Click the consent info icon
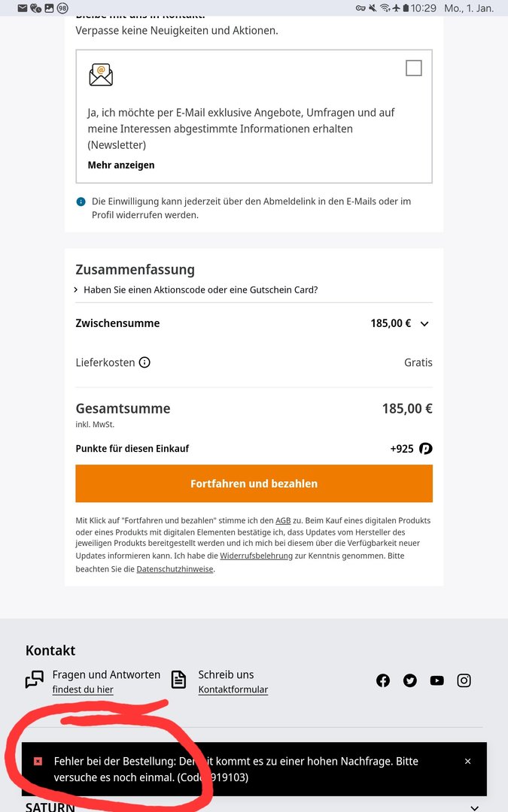508x812 pixels. 81,201
